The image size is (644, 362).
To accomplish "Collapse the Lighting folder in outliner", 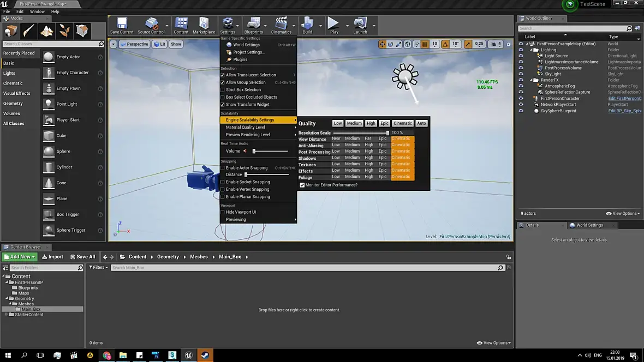I will (x=531, y=50).
